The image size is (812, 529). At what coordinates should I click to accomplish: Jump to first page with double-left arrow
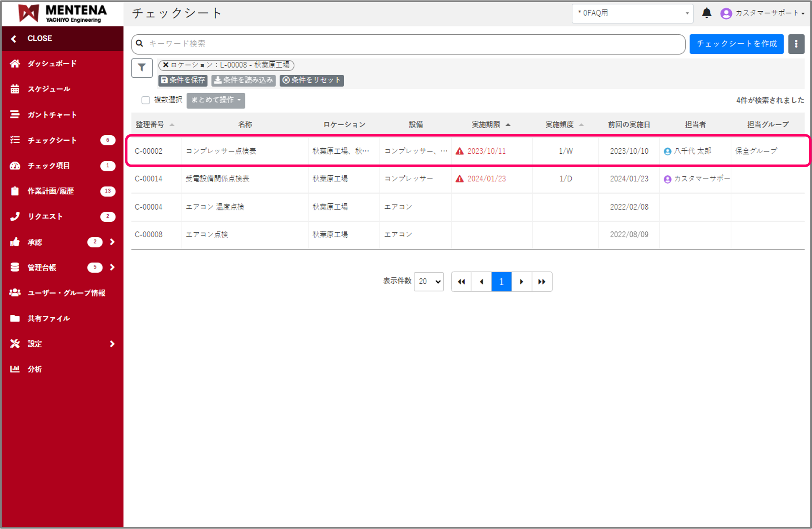point(461,282)
